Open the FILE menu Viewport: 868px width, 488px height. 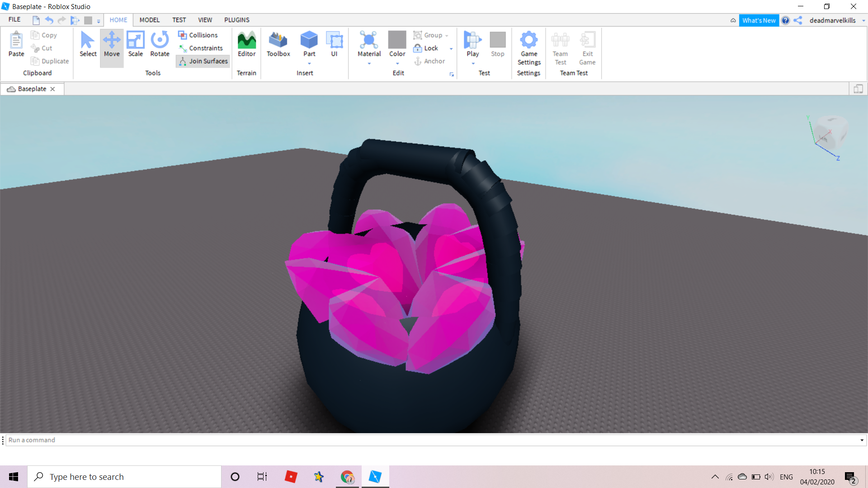(14, 19)
